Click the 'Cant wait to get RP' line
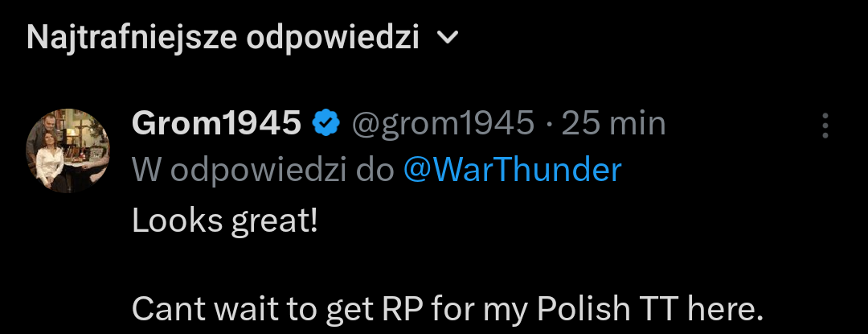Viewport: 868px width, 334px height. pos(446,308)
